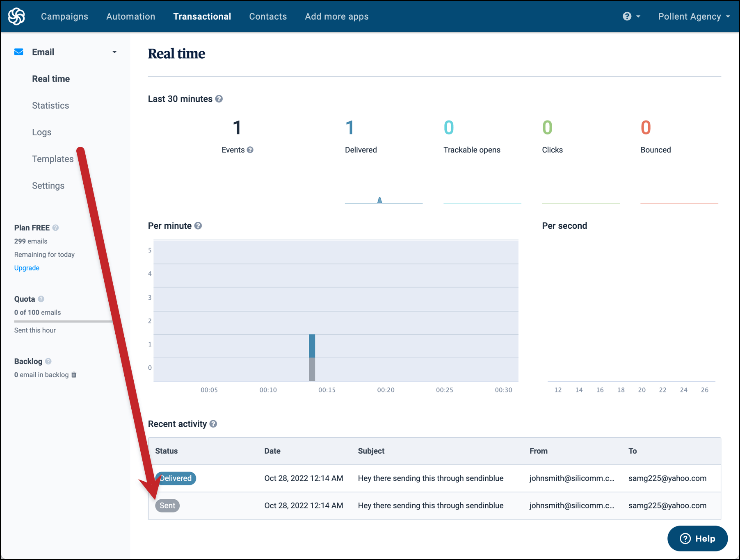Click the Delivered sparkline peak
Image resolution: width=740 pixels, height=560 pixels.
(380, 200)
